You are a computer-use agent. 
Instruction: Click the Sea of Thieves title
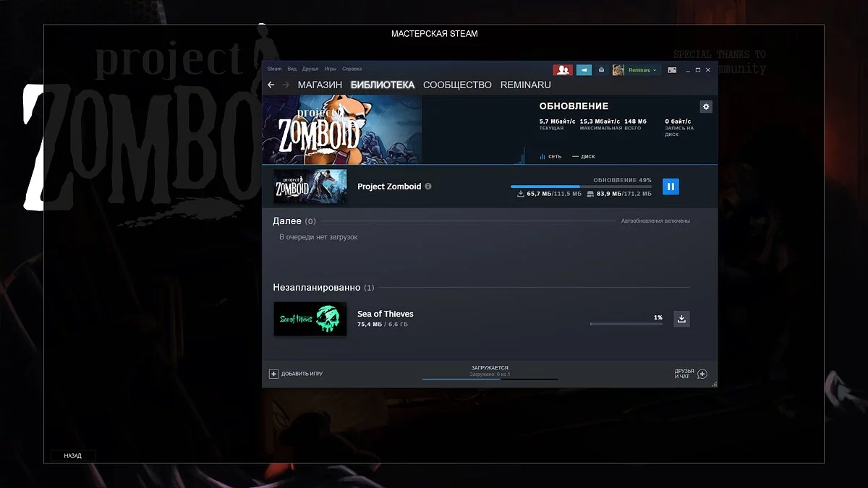pos(386,314)
